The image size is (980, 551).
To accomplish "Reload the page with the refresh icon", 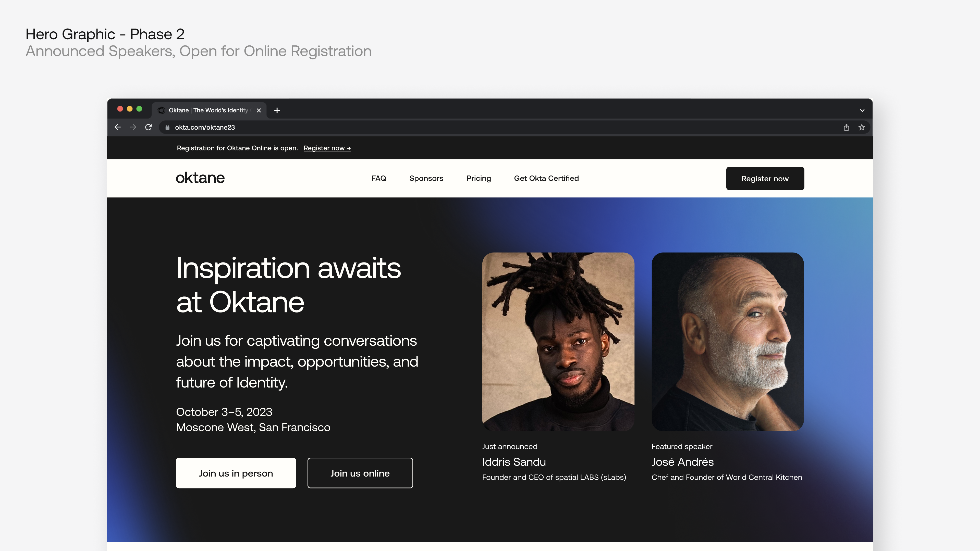I will [x=148, y=127].
